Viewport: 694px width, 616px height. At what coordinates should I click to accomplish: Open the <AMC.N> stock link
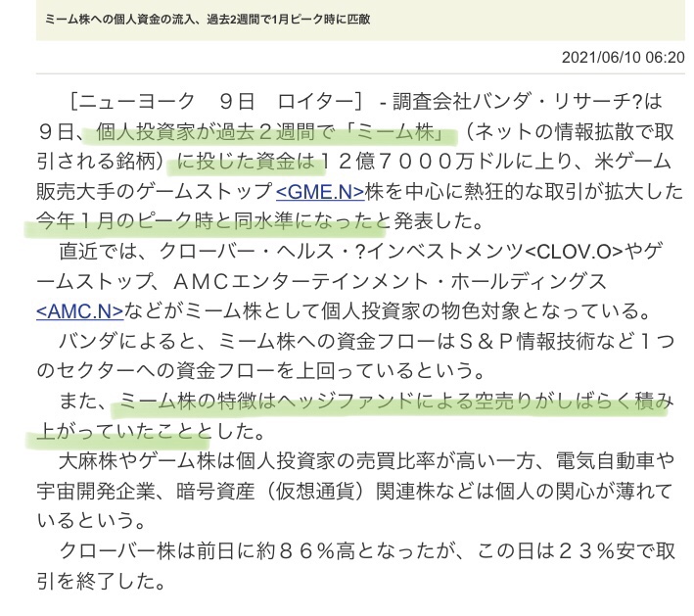click(x=80, y=311)
